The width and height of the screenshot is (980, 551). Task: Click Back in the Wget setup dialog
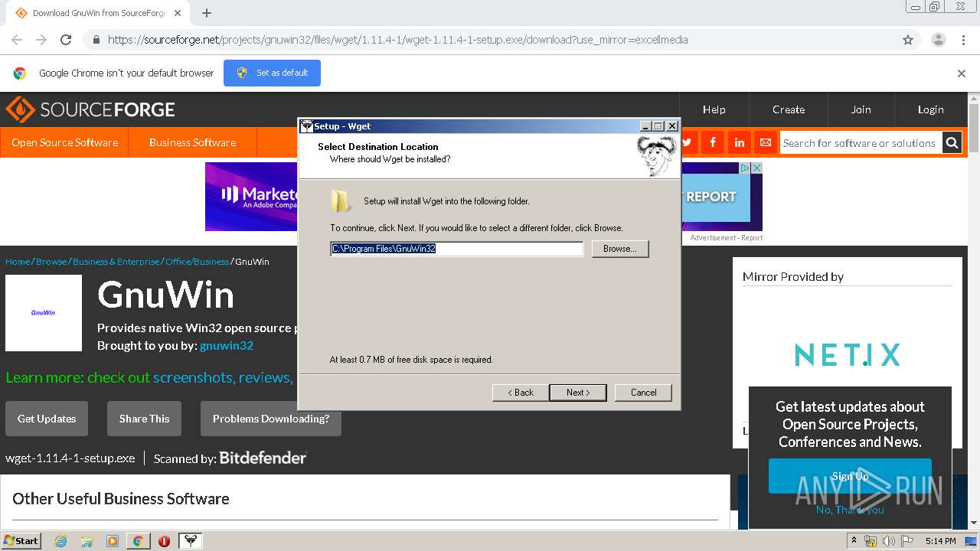pos(521,393)
